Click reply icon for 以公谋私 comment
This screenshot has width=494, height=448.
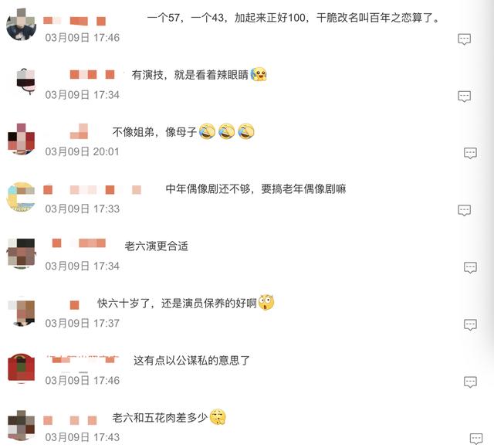470,382
